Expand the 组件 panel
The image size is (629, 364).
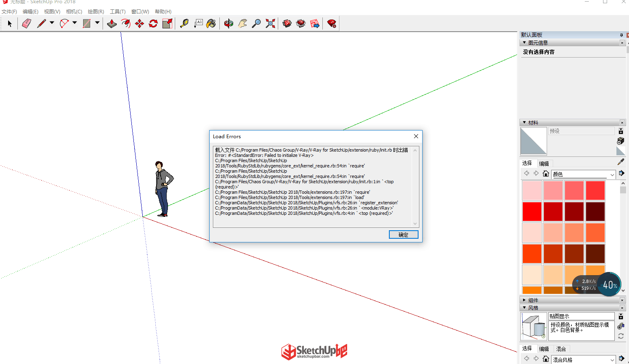(524, 300)
